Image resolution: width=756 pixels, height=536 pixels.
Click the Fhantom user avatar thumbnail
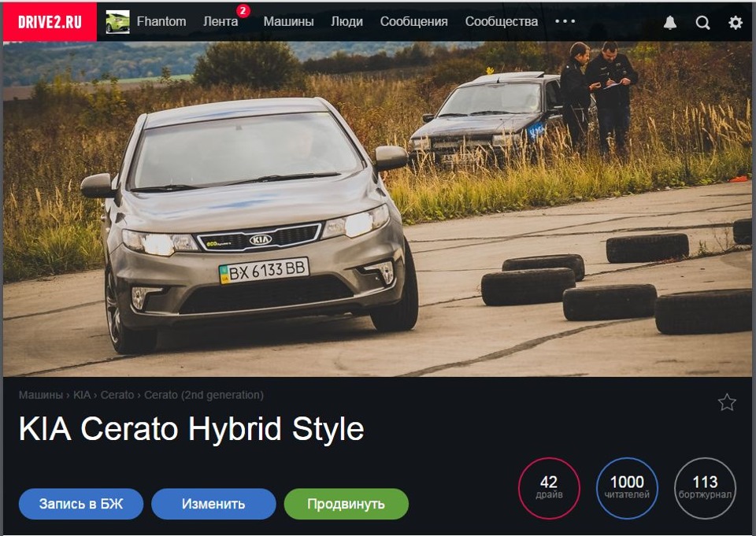click(117, 22)
